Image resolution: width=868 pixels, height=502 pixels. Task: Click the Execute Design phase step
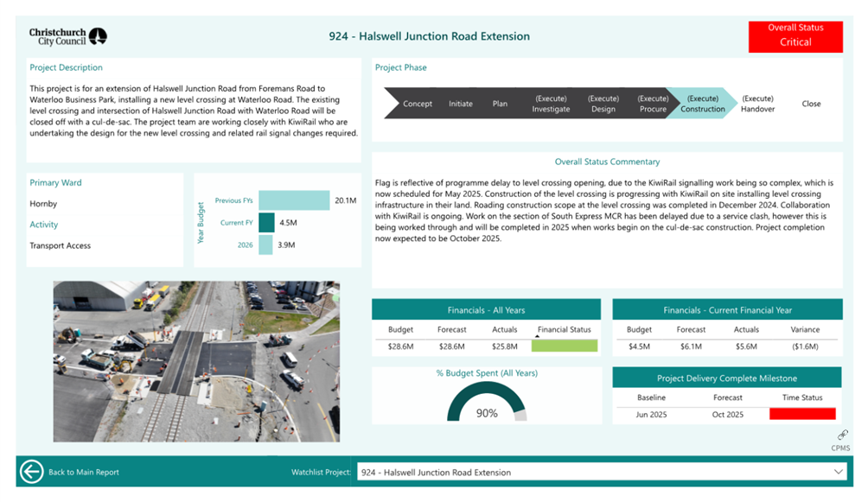[x=603, y=104]
